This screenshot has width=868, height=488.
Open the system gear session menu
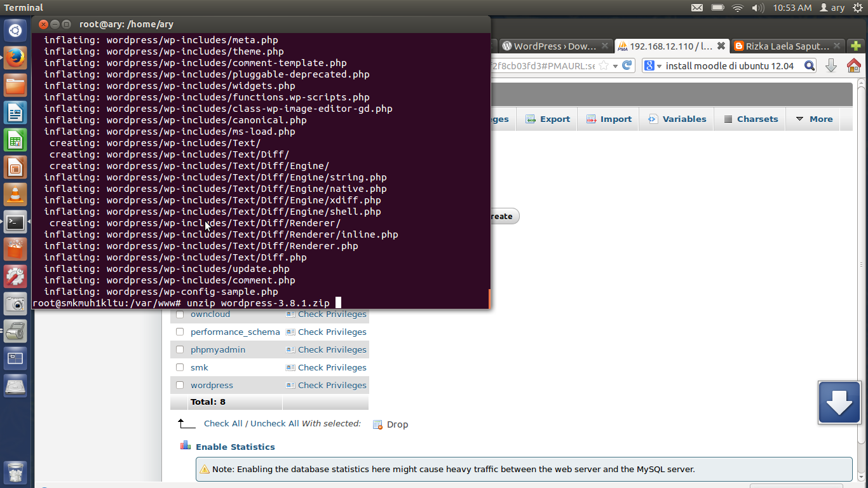[858, 8]
